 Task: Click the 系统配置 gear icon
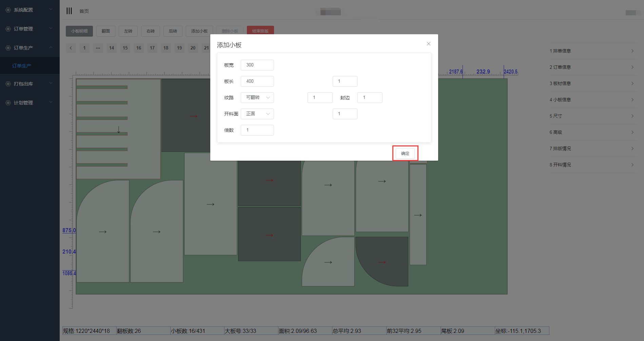coord(8,10)
